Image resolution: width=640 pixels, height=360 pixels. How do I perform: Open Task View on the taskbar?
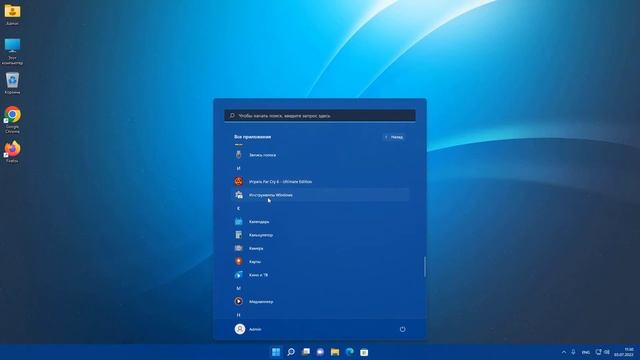pos(306,352)
